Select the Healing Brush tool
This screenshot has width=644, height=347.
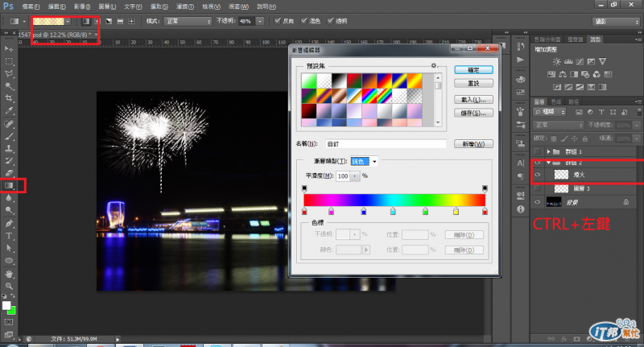point(9,124)
